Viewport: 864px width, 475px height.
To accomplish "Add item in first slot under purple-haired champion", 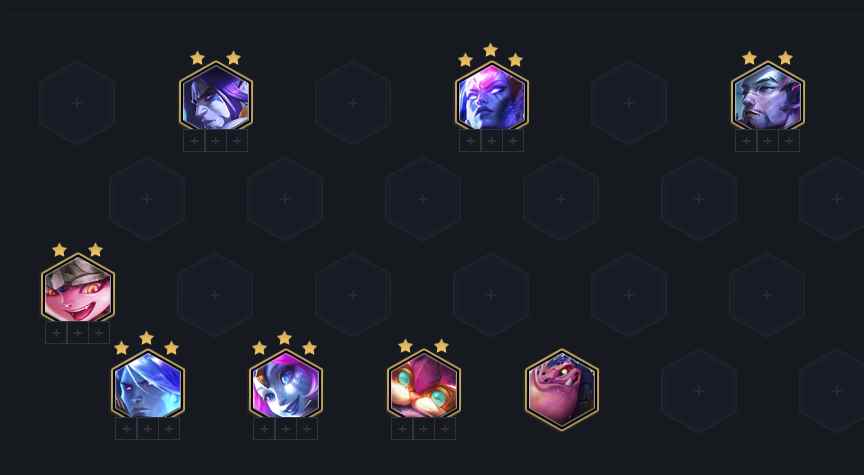I will click(194, 141).
